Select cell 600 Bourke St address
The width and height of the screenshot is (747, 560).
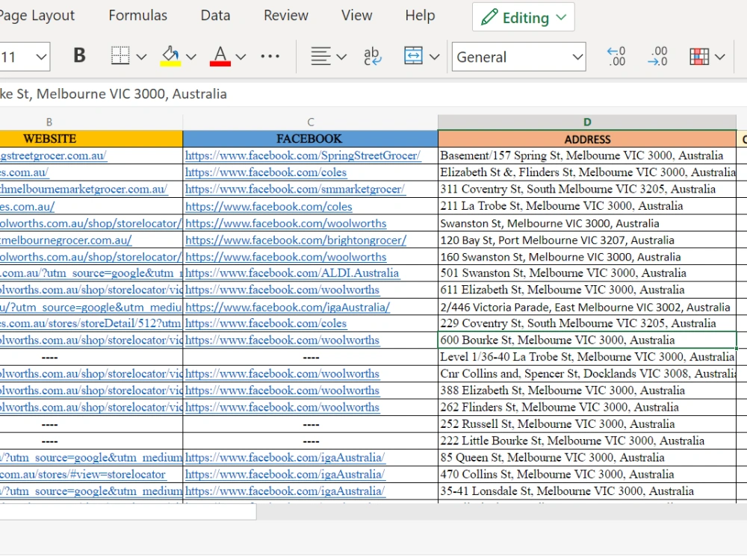tap(587, 340)
